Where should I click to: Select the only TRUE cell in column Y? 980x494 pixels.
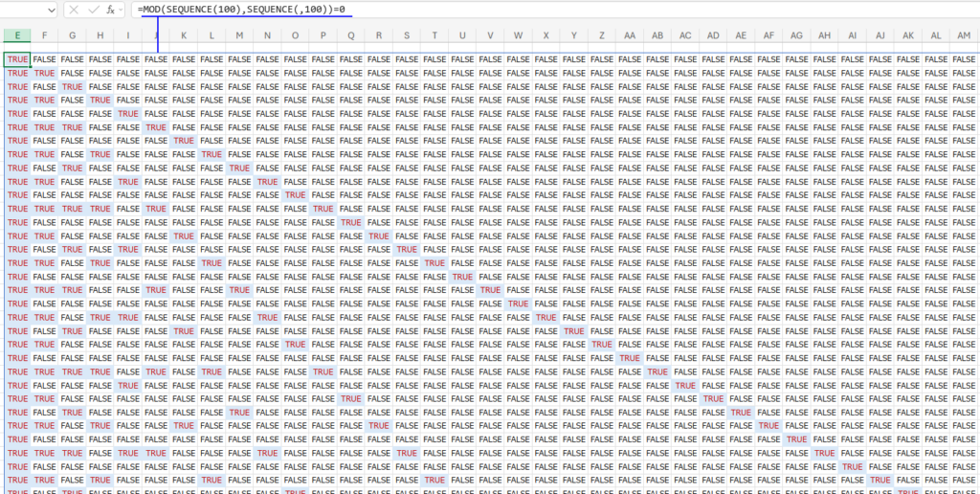click(x=574, y=331)
